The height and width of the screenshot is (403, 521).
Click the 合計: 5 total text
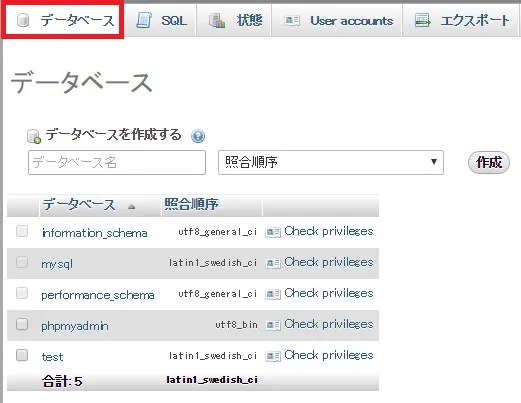coord(62,381)
